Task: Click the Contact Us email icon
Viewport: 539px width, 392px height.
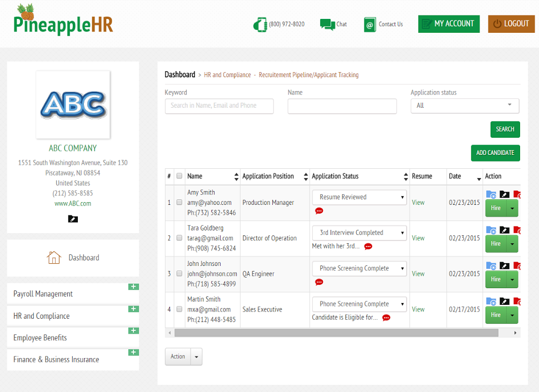Action: pyautogui.click(x=370, y=25)
